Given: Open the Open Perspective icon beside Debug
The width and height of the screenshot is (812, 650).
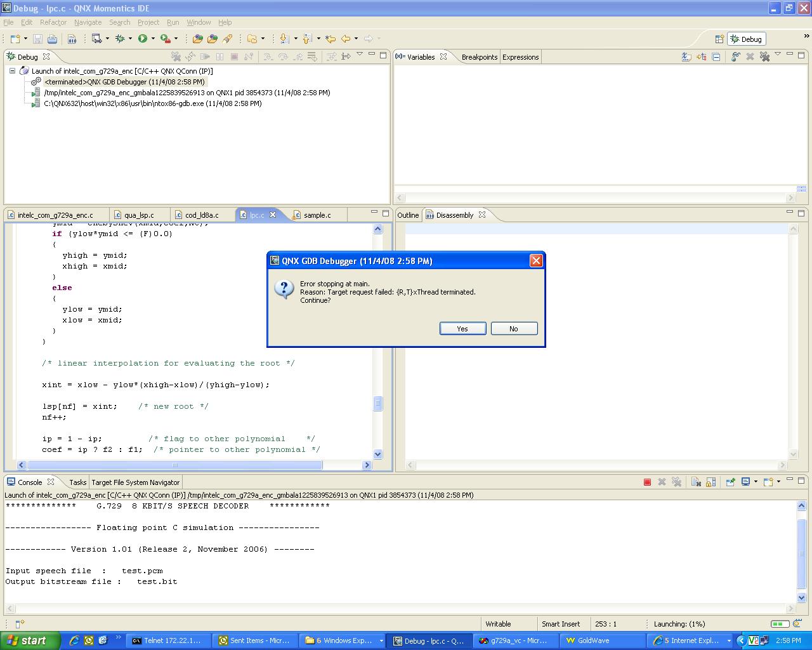Looking at the screenshot, I should pos(719,39).
